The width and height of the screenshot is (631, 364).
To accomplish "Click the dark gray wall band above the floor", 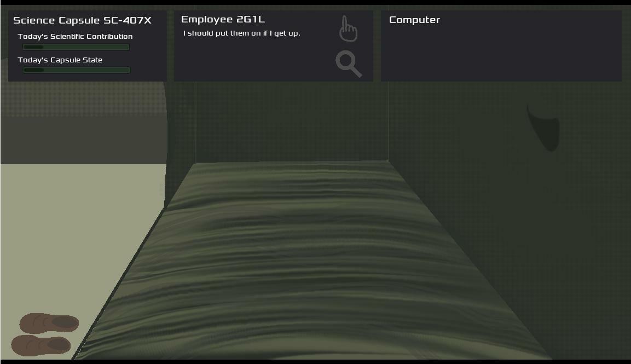I will point(82,137).
